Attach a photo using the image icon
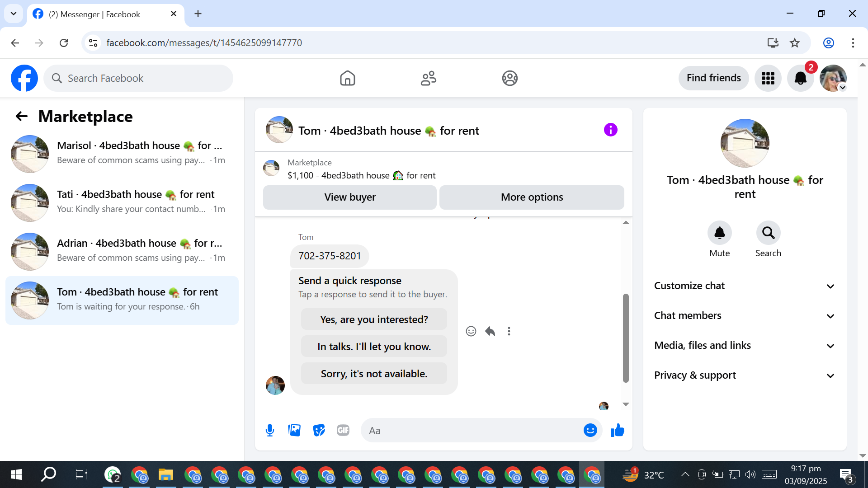868x488 pixels. pos(294,431)
